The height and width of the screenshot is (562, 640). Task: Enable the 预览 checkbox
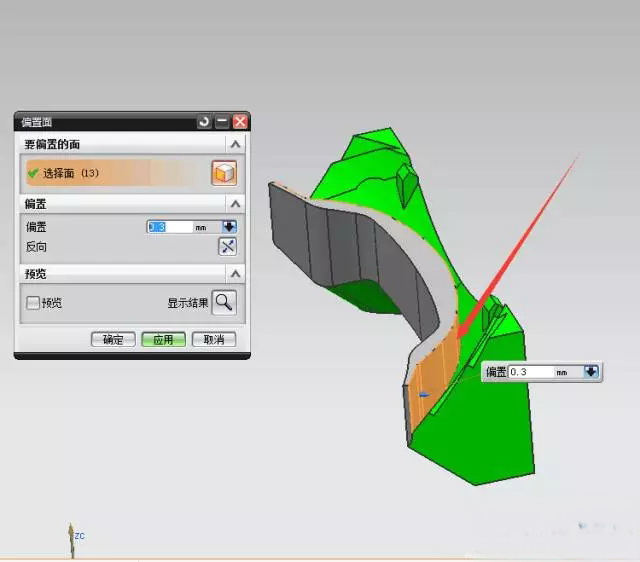[33, 303]
